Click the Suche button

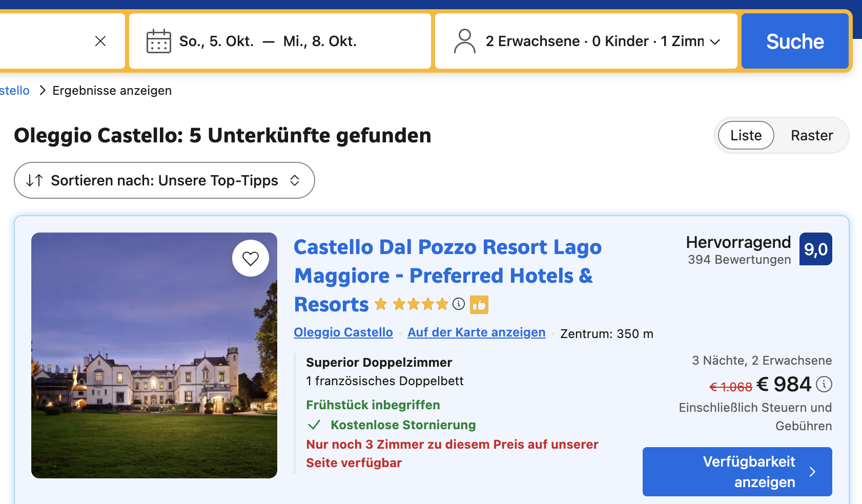point(795,41)
